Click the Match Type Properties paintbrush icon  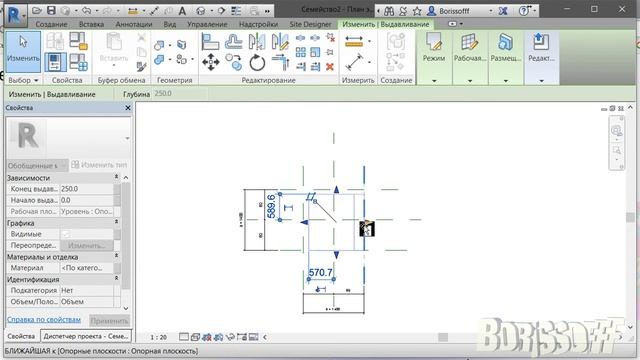(141, 66)
